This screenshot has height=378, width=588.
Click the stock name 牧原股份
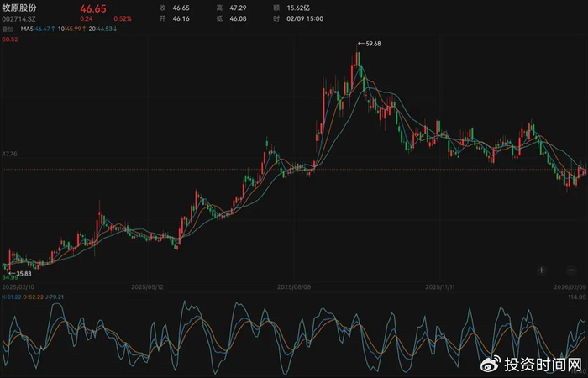click(x=19, y=7)
